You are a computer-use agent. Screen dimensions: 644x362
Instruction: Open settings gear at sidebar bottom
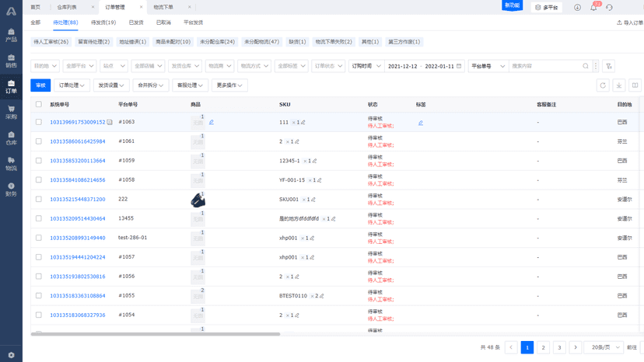[x=11, y=355]
